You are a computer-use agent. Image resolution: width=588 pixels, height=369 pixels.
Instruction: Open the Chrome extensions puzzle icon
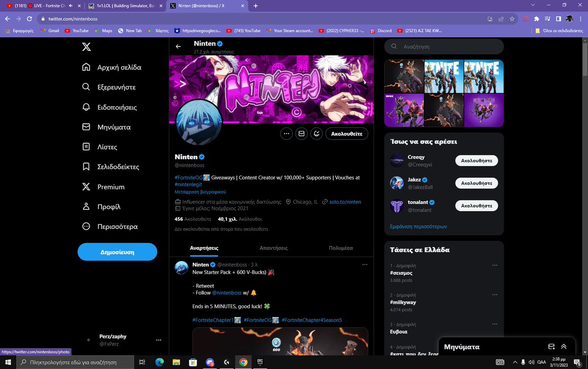pyautogui.click(x=537, y=19)
